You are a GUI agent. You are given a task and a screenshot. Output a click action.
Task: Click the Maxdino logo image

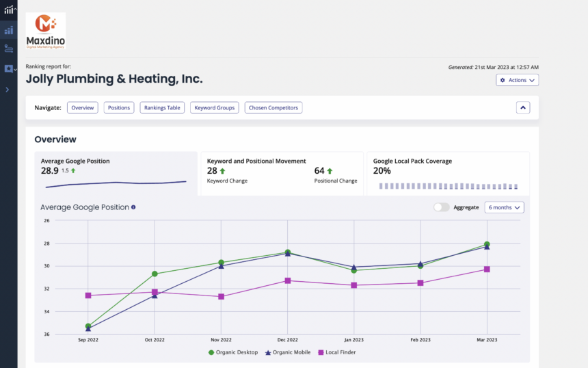click(x=46, y=30)
